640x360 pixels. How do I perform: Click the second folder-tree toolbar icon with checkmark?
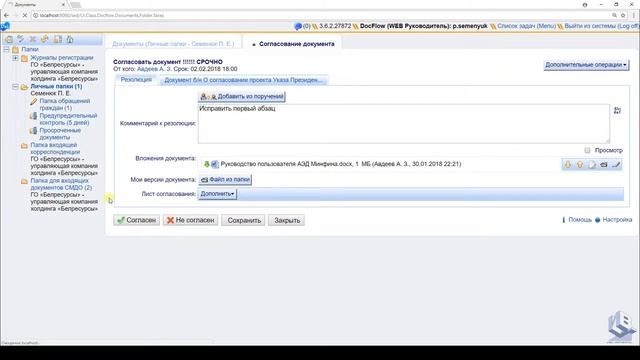pos(20,39)
